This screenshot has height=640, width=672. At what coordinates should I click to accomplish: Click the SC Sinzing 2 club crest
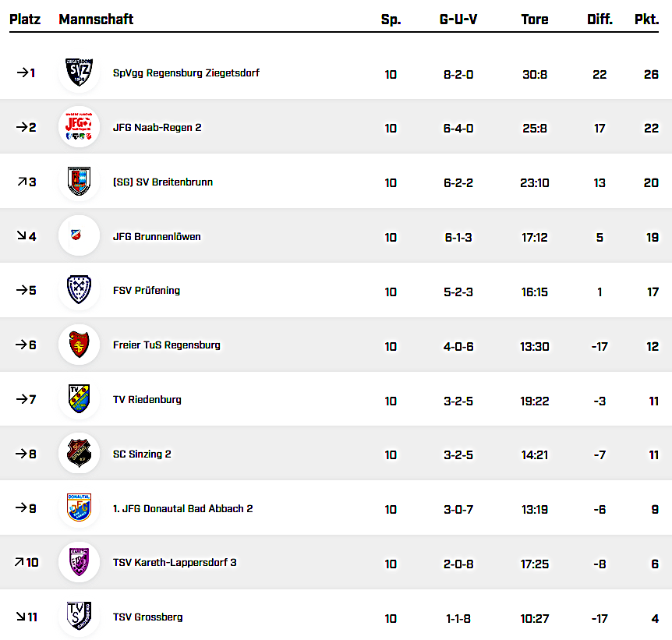(79, 454)
